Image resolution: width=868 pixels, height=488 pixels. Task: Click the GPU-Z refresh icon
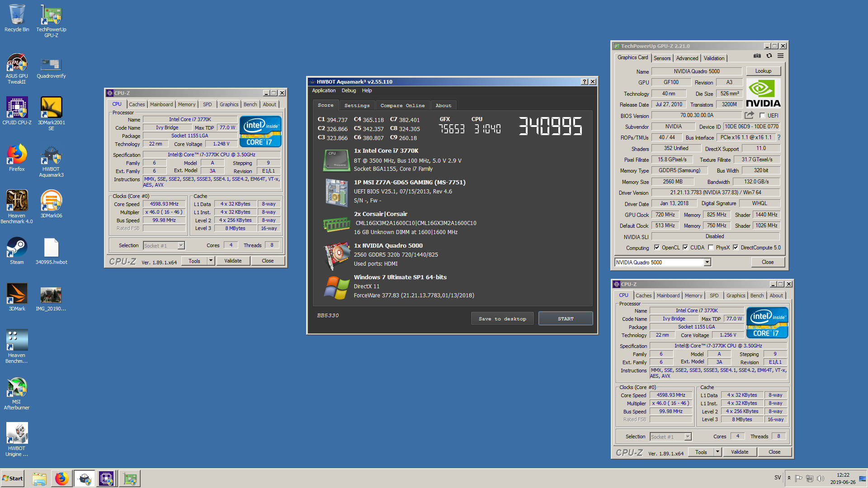[x=769, y=56]
